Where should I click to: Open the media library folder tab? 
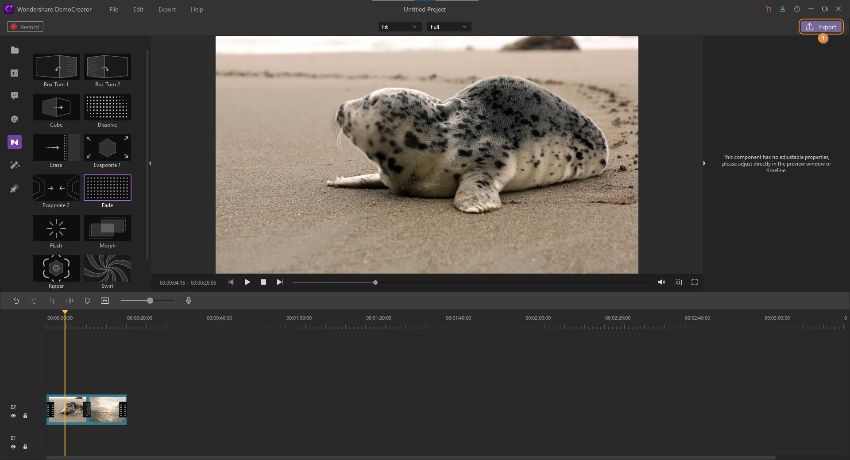15,50
